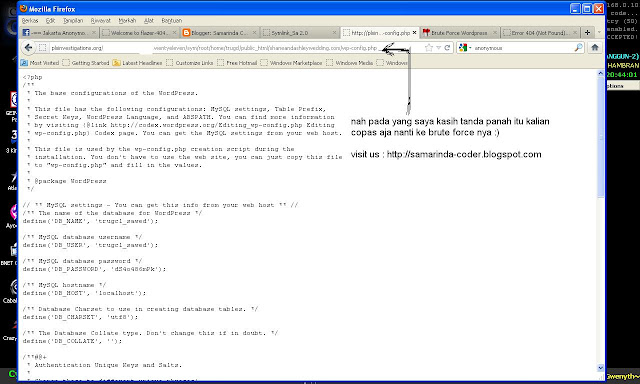Image resolution: width=640 pixels, height=384 pixels.
Task: Close the Blogger: Samarinda tab
Action: point(254,33)
